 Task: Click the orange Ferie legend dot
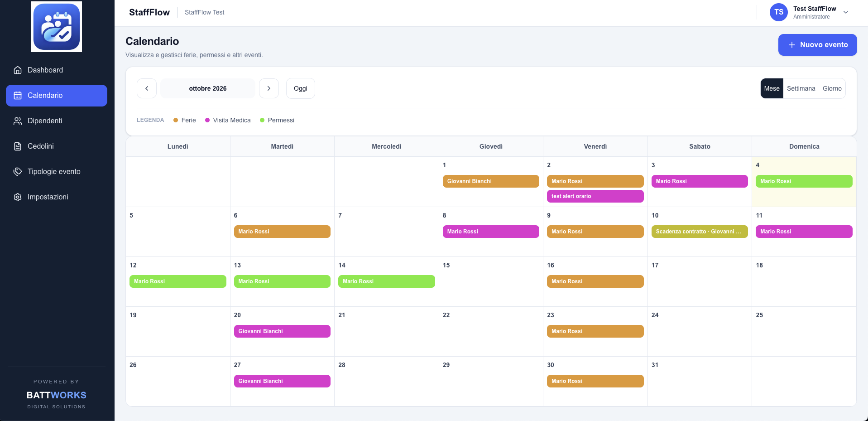(x=176, y=120)
